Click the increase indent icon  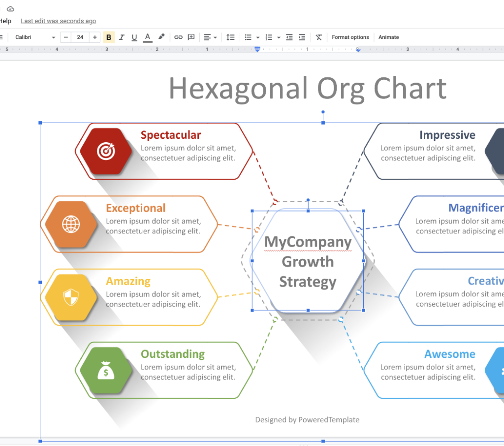tap(302, 37)
